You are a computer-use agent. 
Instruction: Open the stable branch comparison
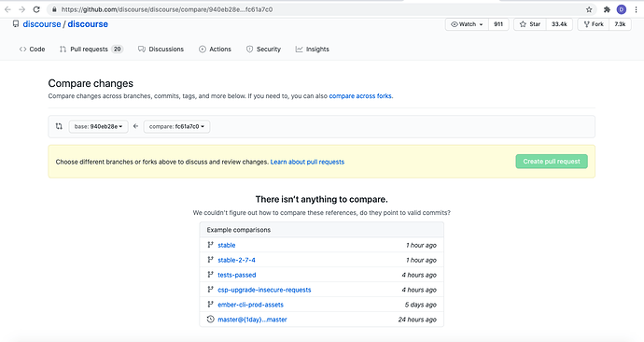pyautogui.click(x=226, y=245)
